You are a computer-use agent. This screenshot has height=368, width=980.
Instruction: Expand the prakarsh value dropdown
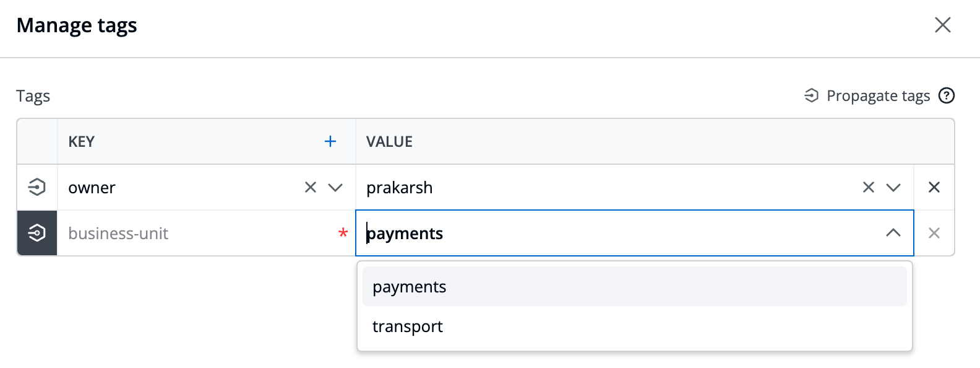click(893, 187)
